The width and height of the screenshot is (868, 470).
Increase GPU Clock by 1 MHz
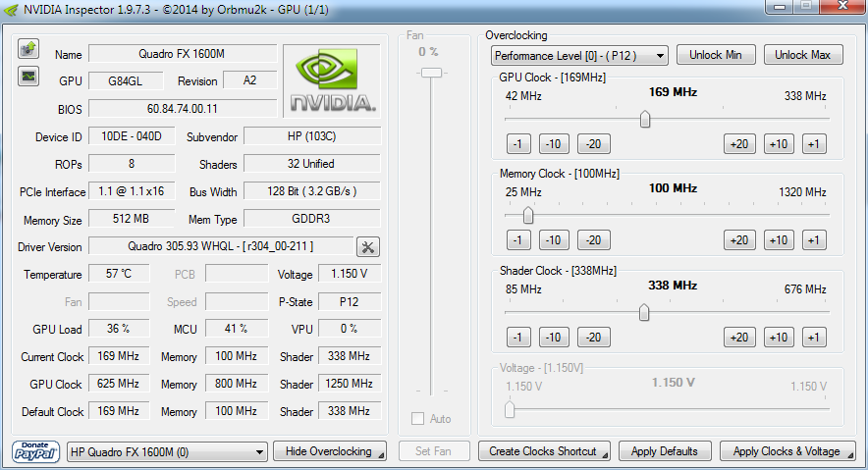(814, 144)
